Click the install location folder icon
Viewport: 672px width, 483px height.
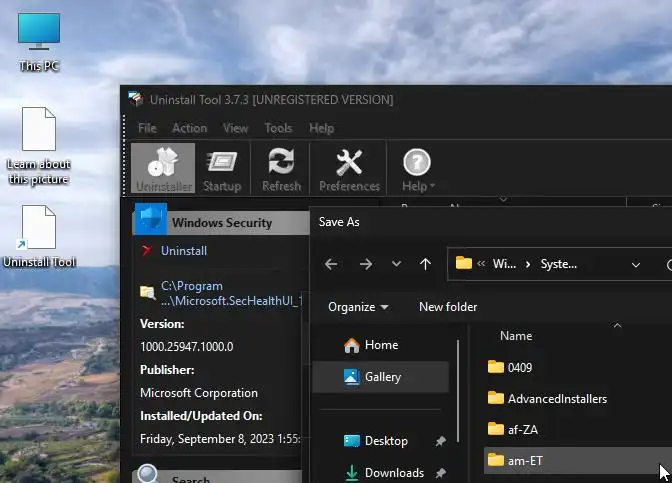point(148,292)
